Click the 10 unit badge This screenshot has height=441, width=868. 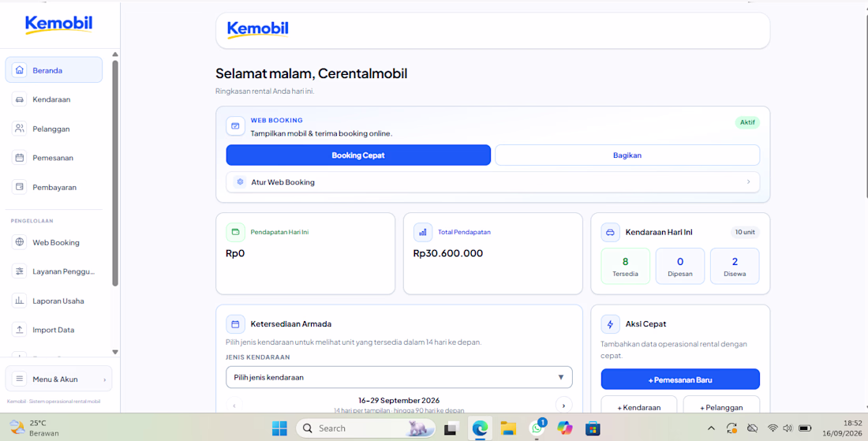[x=745, y=233]
